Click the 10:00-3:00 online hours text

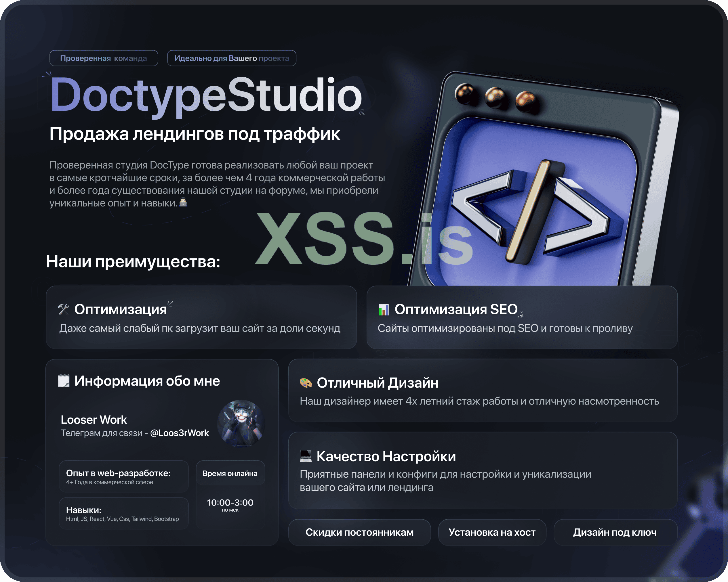pyautogui.click(x=230, y=503)
